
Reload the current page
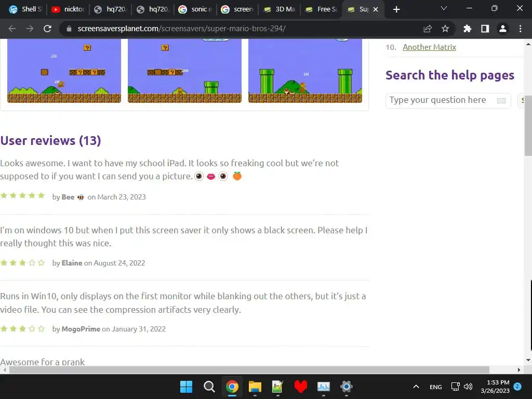coord(47,29)
